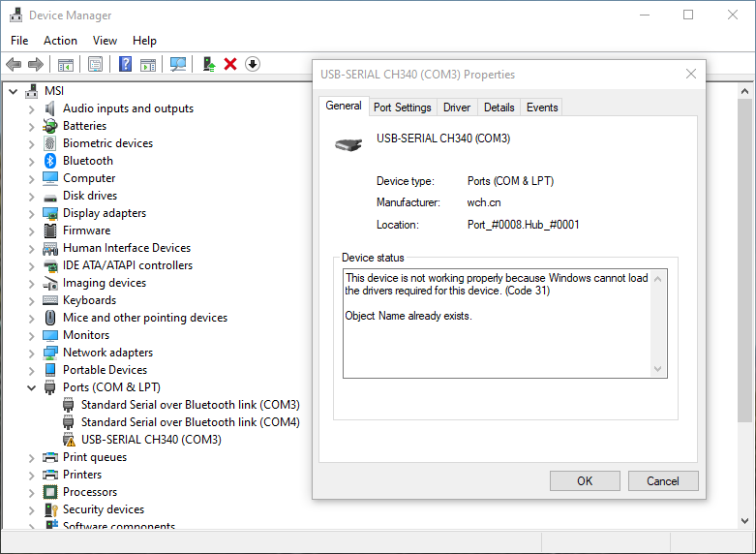This screenshot has height=554, width=756.
Task: Click the Processors category icon
Action: tap(50, 492)
